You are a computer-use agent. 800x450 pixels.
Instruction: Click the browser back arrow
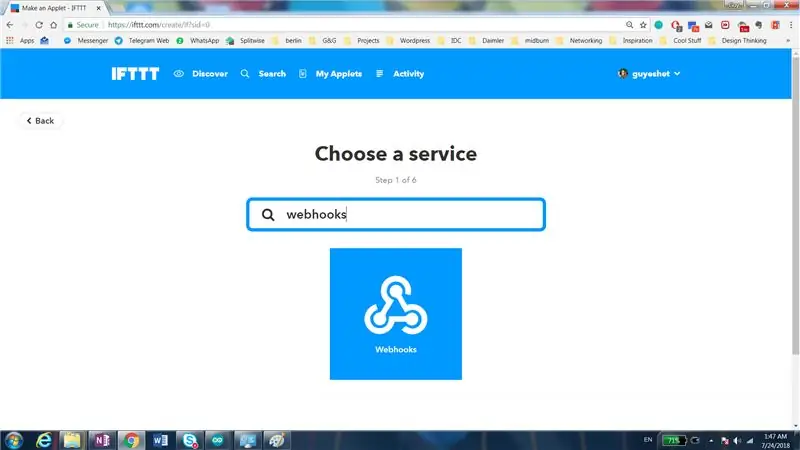pyautogui.click(x=10, y=24)
